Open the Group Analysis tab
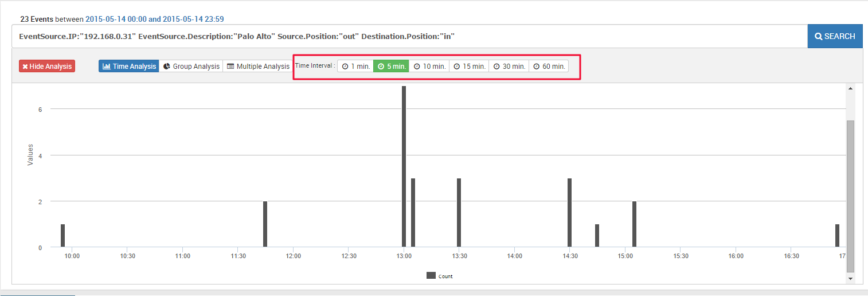Viewport: 868px width, 296px height. pyautogui.click(x=191, y=67)
